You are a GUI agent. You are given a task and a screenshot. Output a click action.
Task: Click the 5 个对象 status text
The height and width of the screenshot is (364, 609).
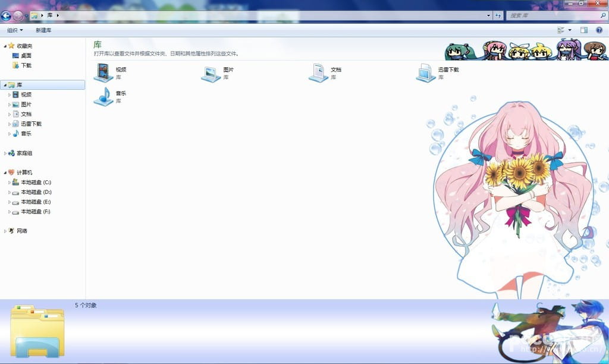[x=86, y=305]
